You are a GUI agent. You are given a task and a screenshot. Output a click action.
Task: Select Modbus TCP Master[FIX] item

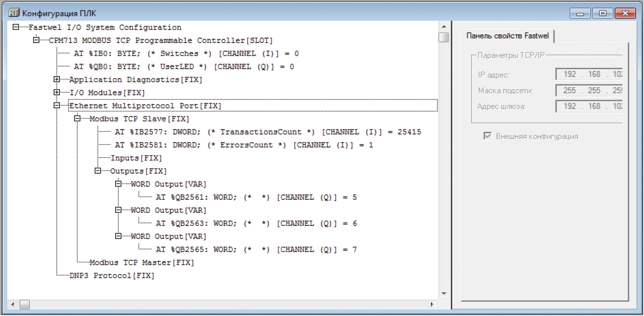click(142, 263)
